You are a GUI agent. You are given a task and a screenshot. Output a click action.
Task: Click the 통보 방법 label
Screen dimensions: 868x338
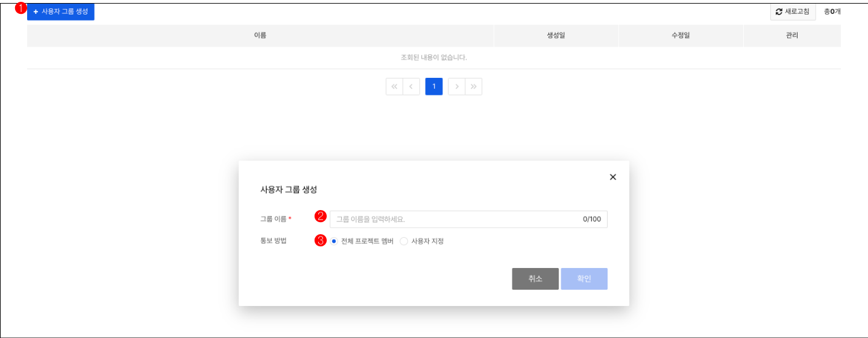tap(273, 241)
